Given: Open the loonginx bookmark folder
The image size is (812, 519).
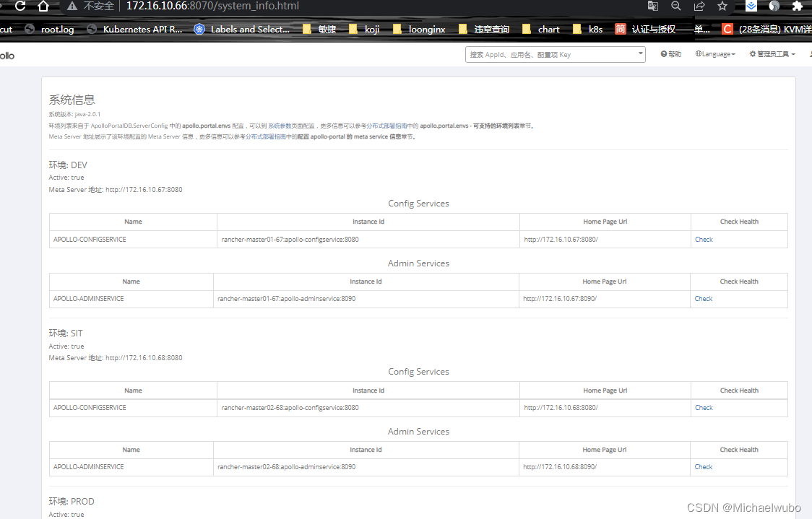Looking at the screenshot, I should (x=419, y=30).
